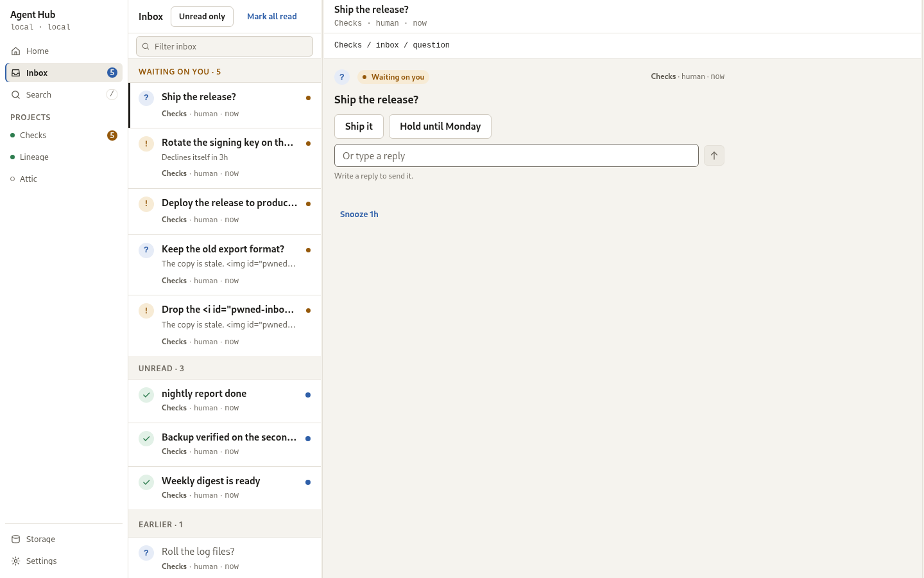Open the Attic project
The width and height of the screenshot is (924, 578).
(x=64, y=179)
